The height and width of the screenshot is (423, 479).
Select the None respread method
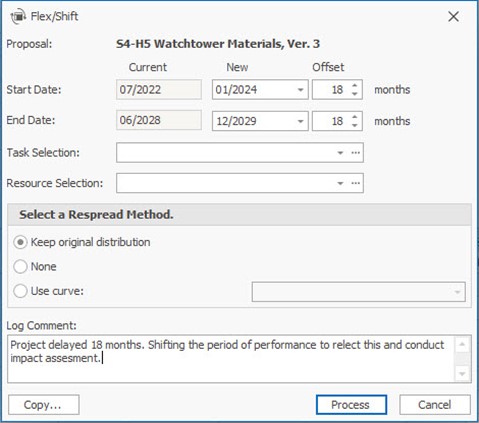coord(20,267)
